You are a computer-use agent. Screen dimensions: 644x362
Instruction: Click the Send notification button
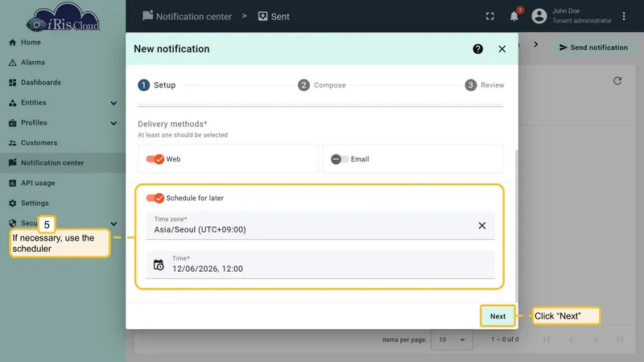point(593,47)
